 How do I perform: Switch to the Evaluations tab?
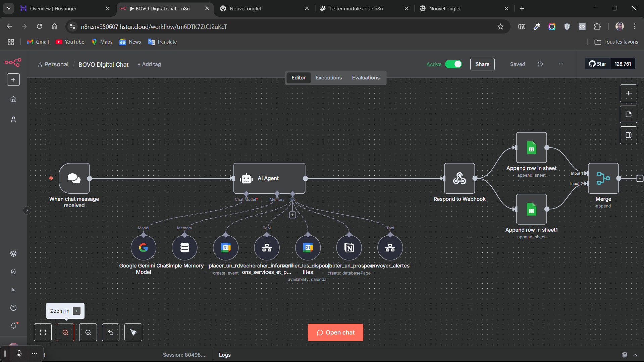point(366,78)
